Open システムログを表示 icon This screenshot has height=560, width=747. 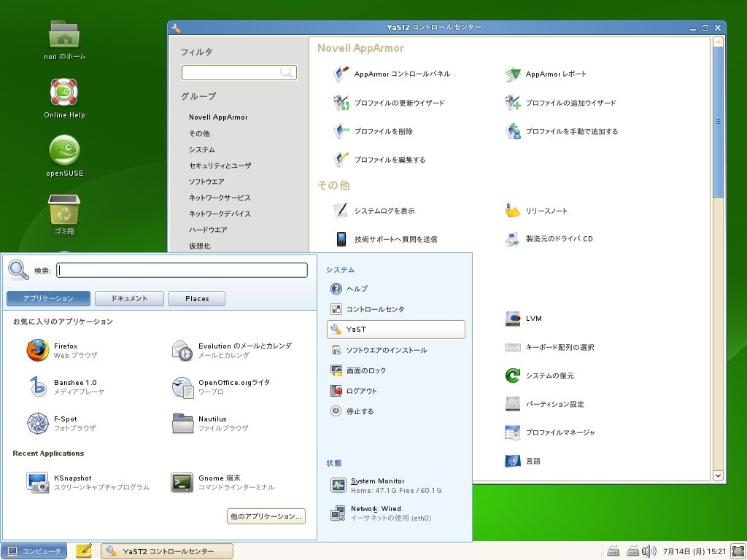pyautogui.click(x=341, y=211)
